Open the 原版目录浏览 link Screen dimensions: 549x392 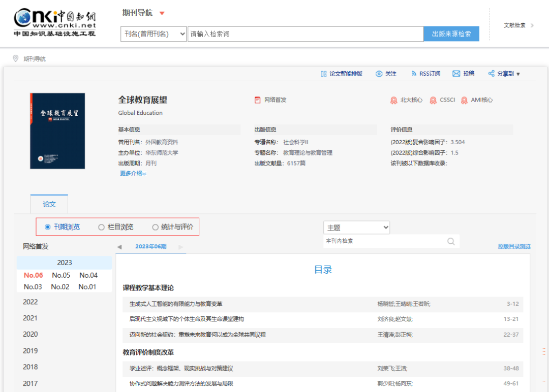pos(514,247)
